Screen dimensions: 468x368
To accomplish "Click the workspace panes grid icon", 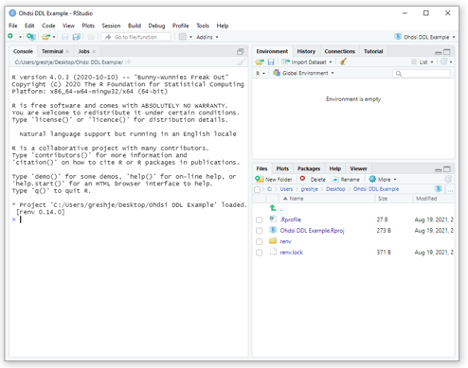I will coord(182,37).
